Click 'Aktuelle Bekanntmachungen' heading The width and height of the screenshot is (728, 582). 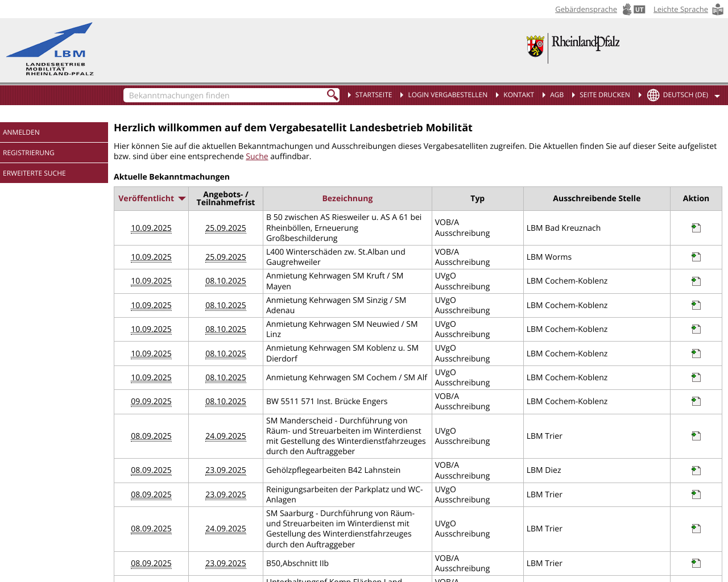click(172, 177)
